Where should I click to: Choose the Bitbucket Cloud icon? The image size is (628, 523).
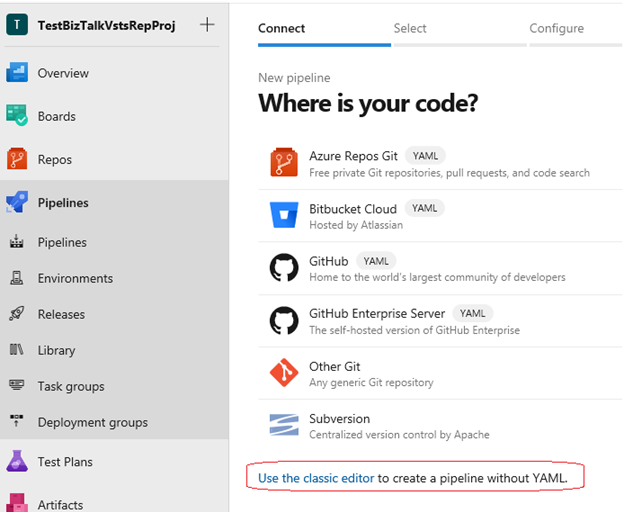point(284,215)
